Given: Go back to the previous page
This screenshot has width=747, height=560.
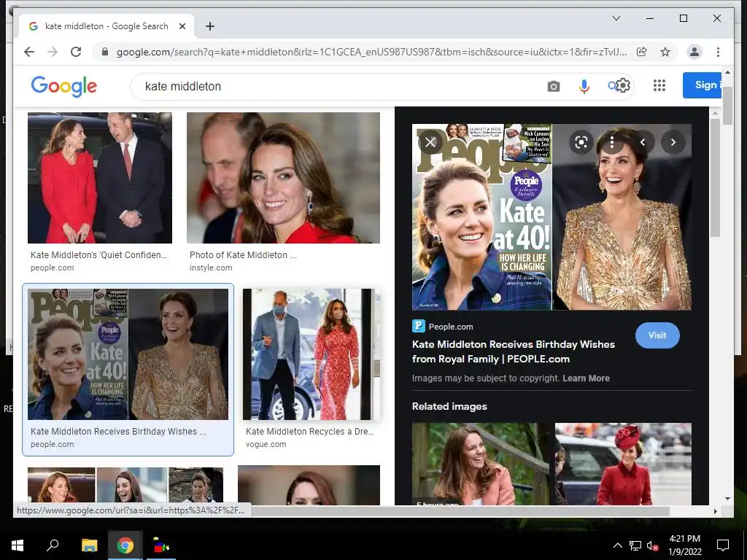Looking at the screenshot, I should (29, 52).
